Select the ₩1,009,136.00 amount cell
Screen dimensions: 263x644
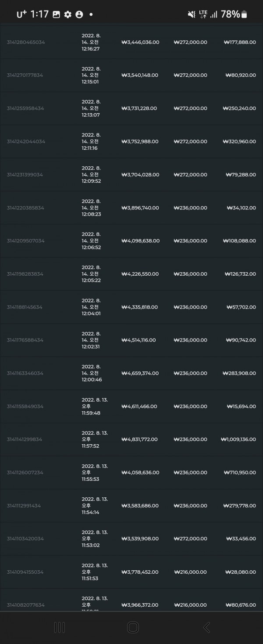click(x=238, y=439)
